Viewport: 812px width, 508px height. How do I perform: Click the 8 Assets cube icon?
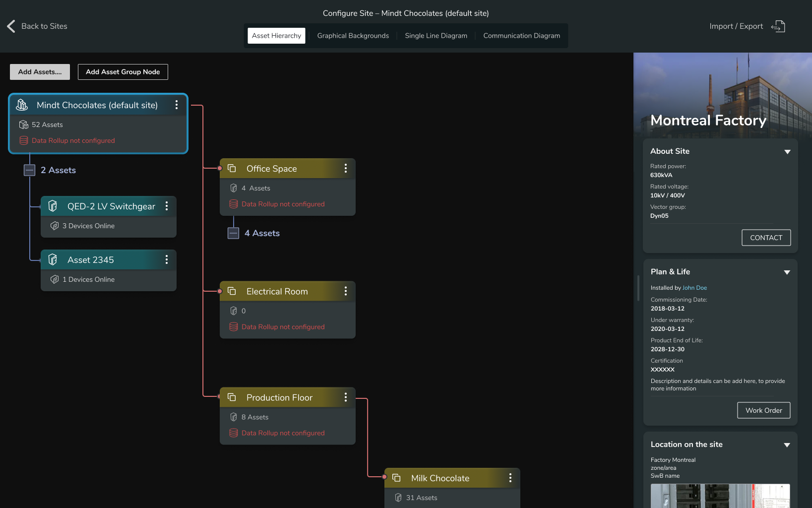pos(234,417)
